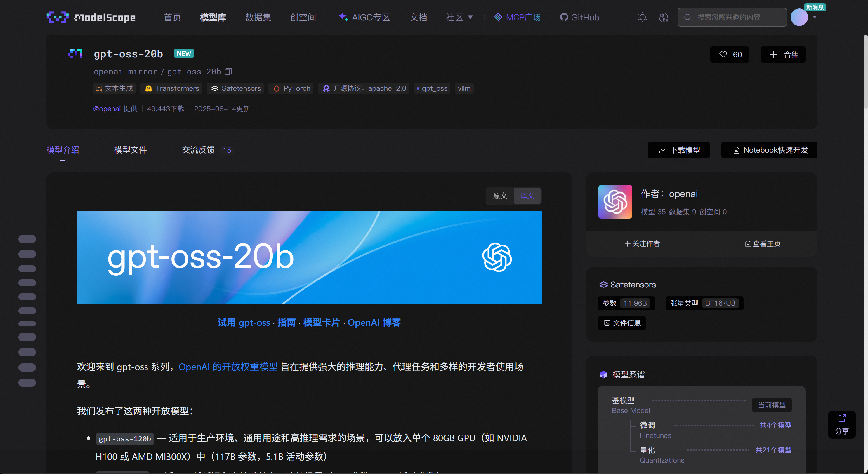Copy the openai-mirror/gpt-oss-20b model ID
This screenshot has height=474, width=868.
coord(228,72)
